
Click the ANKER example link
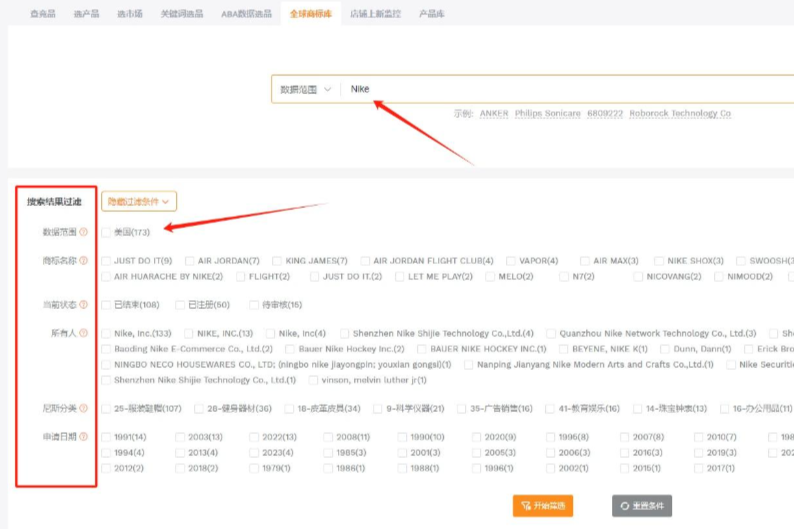494,113
